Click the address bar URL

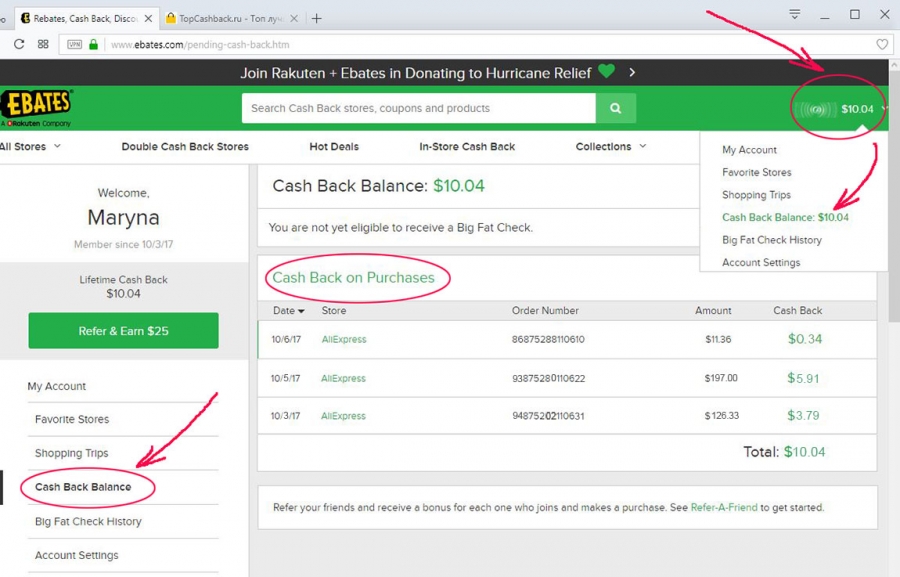[200, 44]
